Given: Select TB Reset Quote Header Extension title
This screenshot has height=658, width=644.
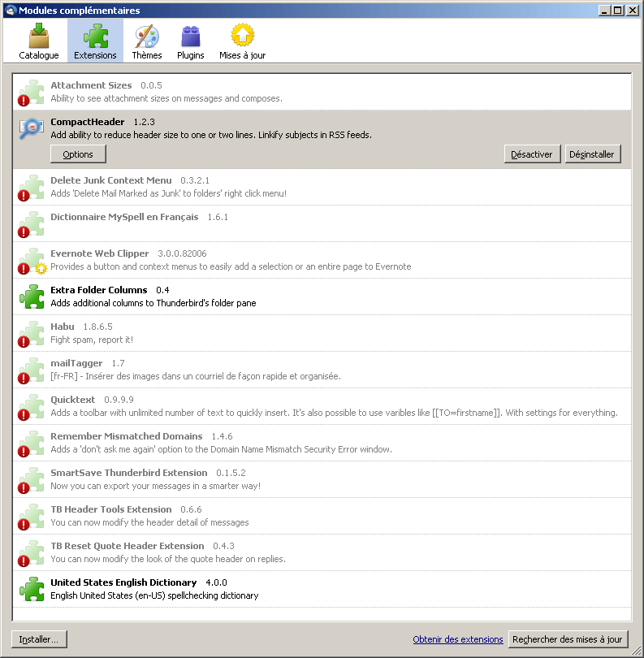Looking at the screenshot, I should pos(128,546).
